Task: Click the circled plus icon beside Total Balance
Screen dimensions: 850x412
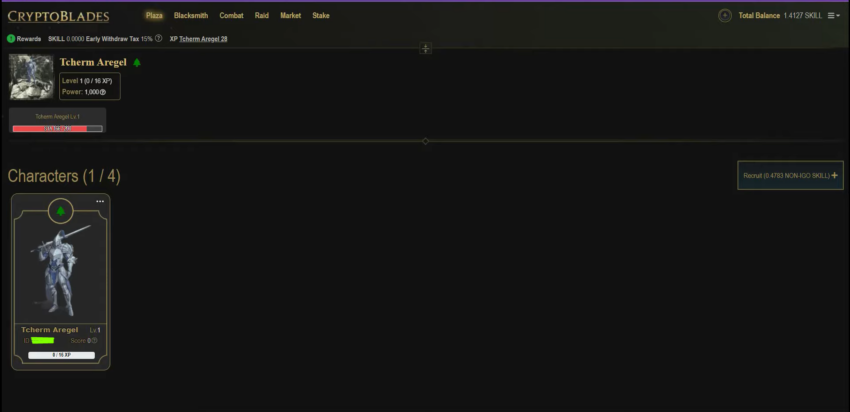Action: pos(725,16)
